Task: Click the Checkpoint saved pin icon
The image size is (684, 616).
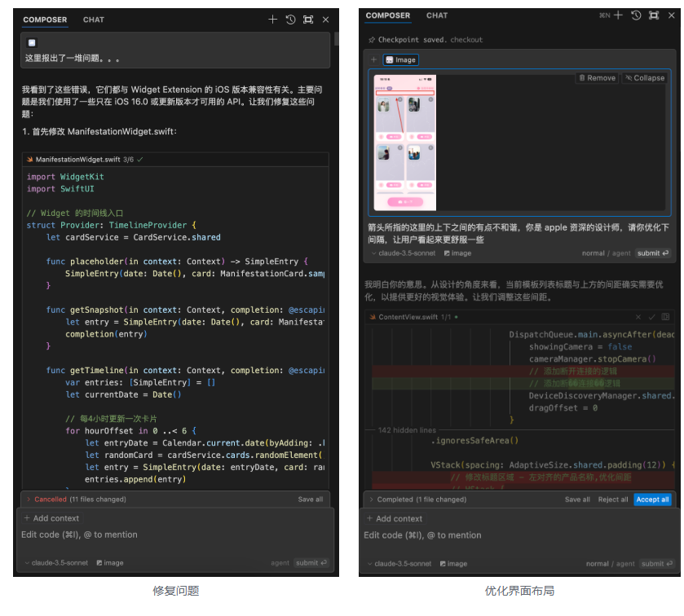Action: (x=372, y=40)
